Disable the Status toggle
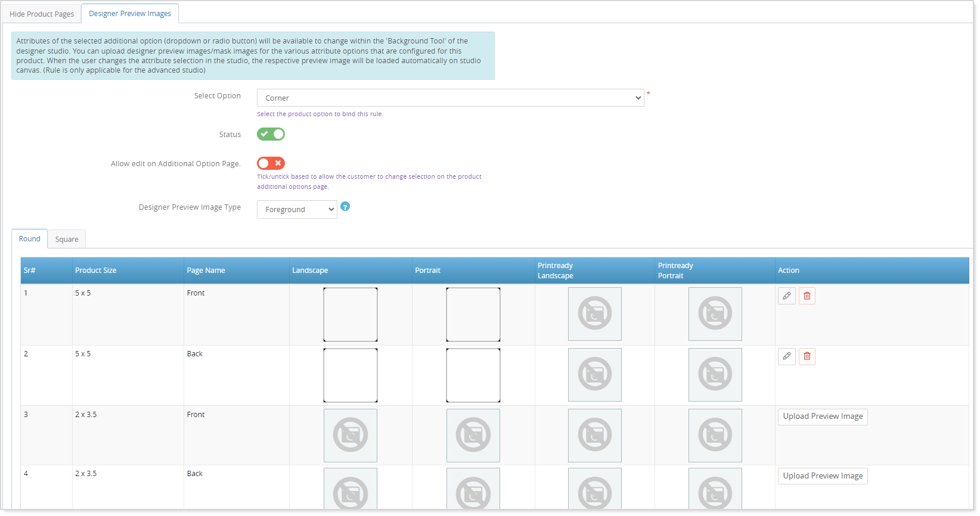The height and width of the screenshot is (516, 980). pyautogui.click(x=271, y=134)
